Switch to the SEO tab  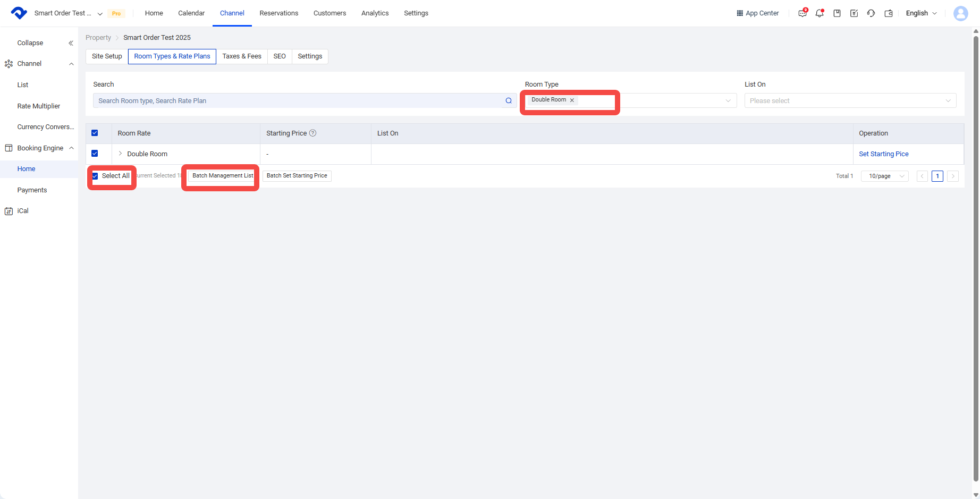tap(280, 56)
